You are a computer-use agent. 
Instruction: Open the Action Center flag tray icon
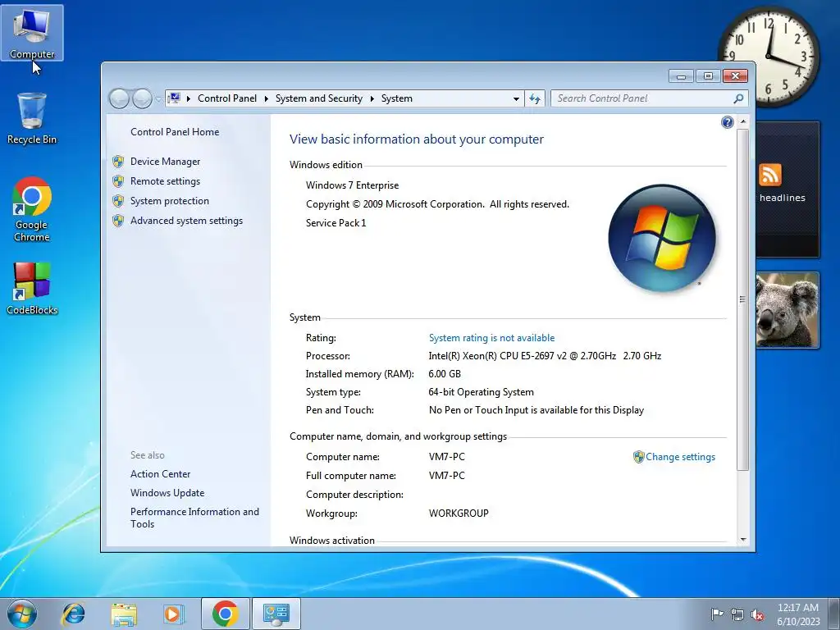click(x=717, y=614)
